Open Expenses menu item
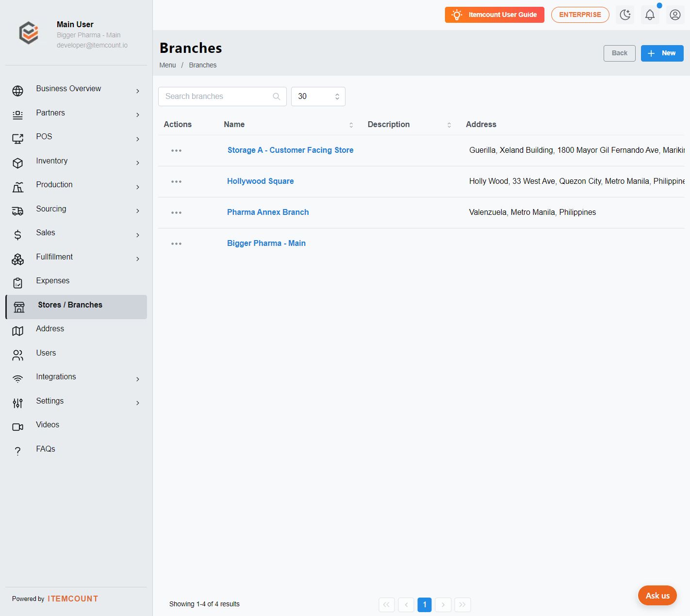The image size is (690, 616). point(76,283)
